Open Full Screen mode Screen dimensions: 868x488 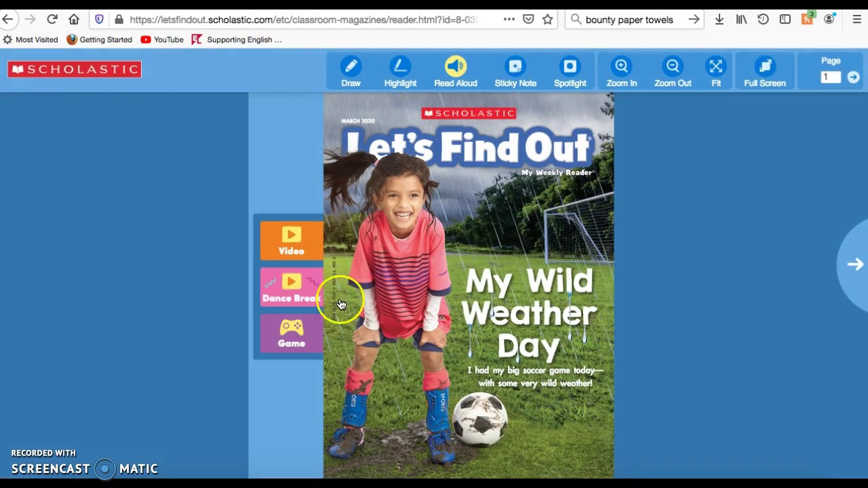765,71
